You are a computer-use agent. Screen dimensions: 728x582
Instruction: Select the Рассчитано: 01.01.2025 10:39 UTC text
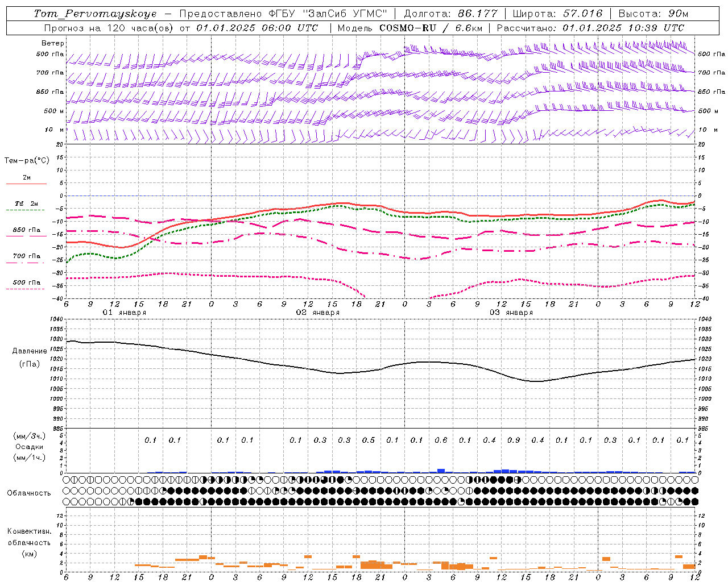point(590,28)
